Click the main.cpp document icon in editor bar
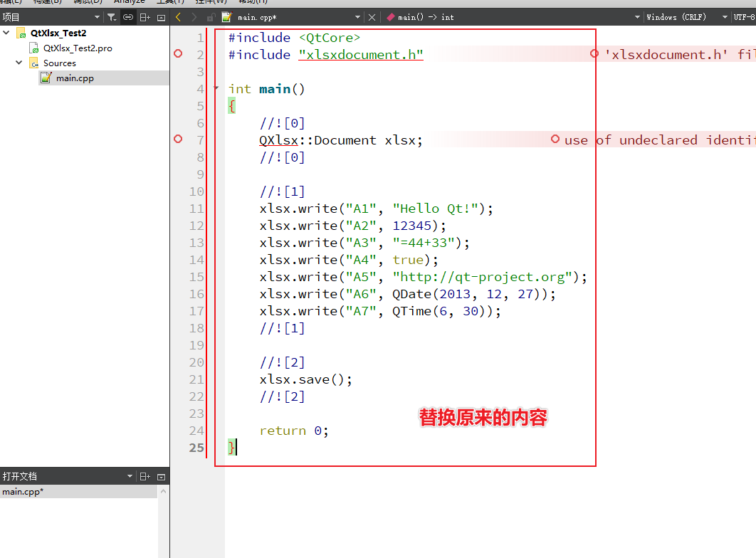 click(226, 17)
